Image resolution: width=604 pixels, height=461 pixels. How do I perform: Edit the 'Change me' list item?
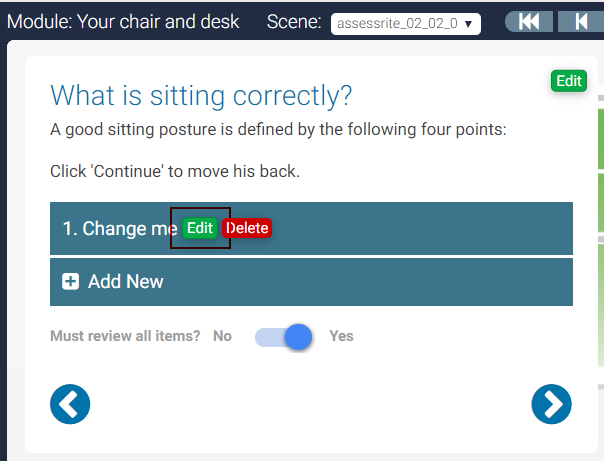point(200,228)
